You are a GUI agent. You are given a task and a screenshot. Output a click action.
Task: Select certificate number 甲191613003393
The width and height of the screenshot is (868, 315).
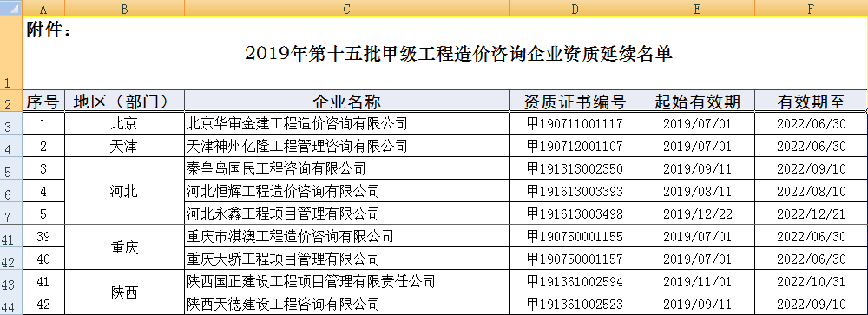pos(575,191)
